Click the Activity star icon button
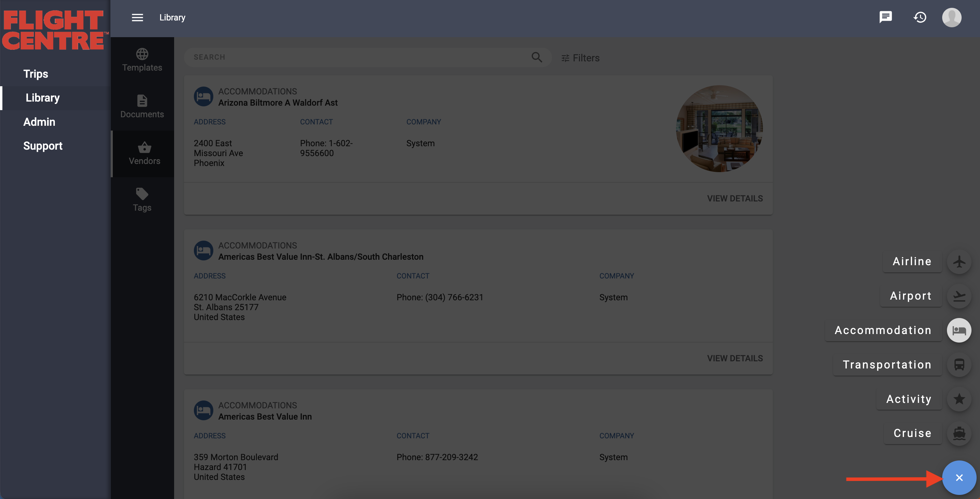 coord(959,399)
